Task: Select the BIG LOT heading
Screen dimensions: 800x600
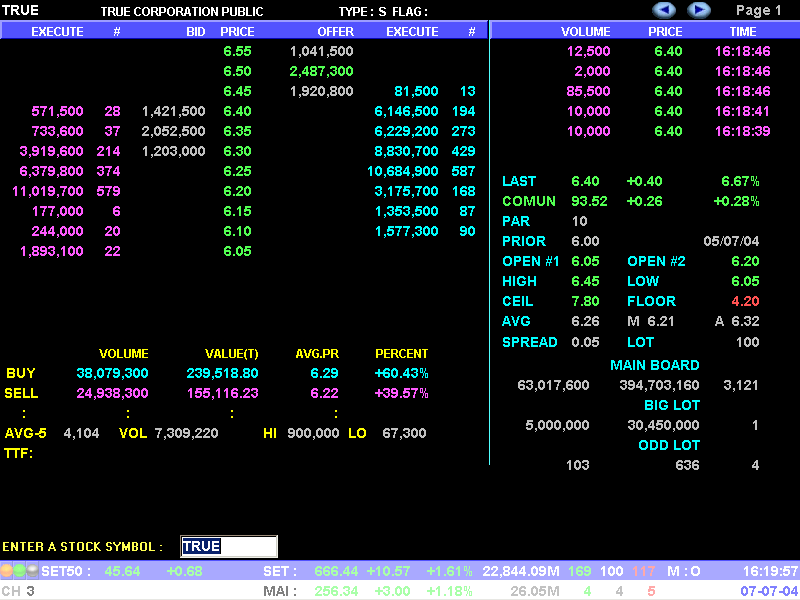Action: [x=671, y=405]
